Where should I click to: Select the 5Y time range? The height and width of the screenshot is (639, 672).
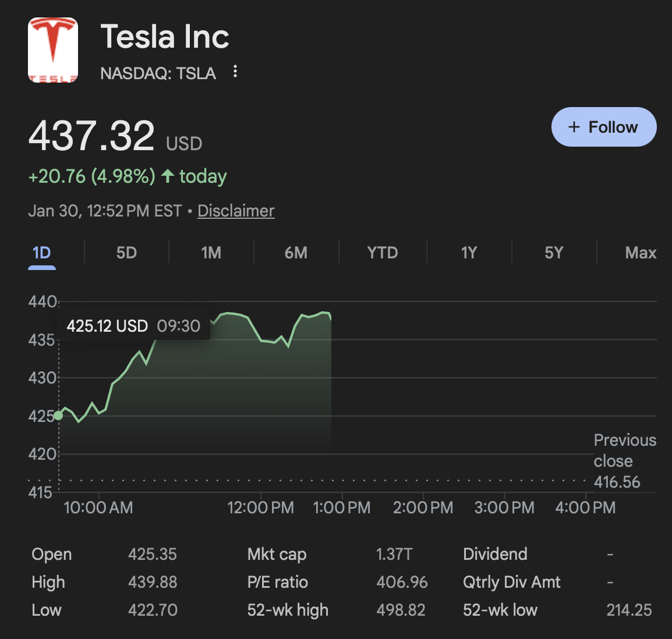[554, 253]
